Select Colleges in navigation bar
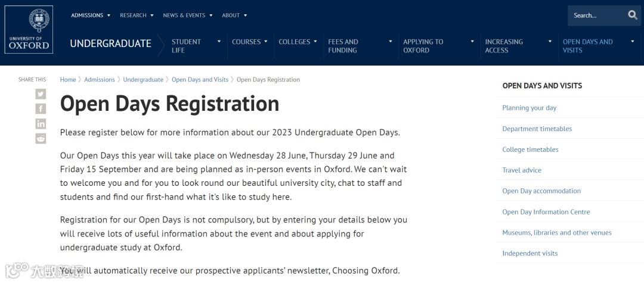 tap(295, 42)
